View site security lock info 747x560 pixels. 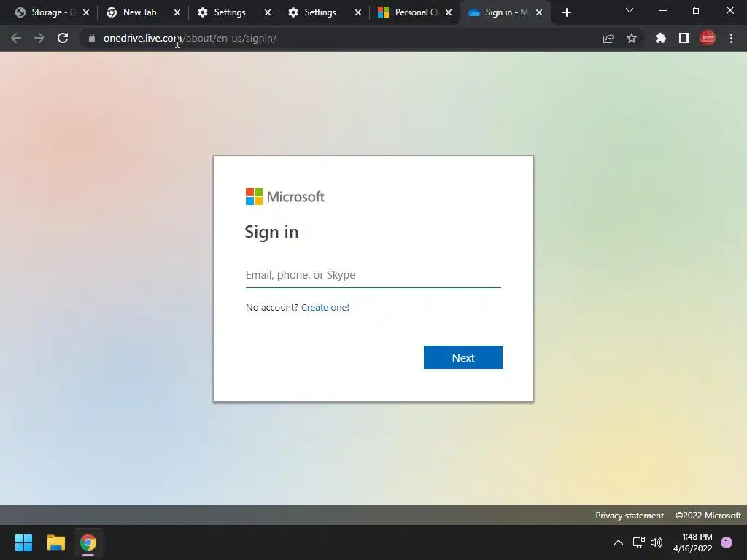(92, 38)
